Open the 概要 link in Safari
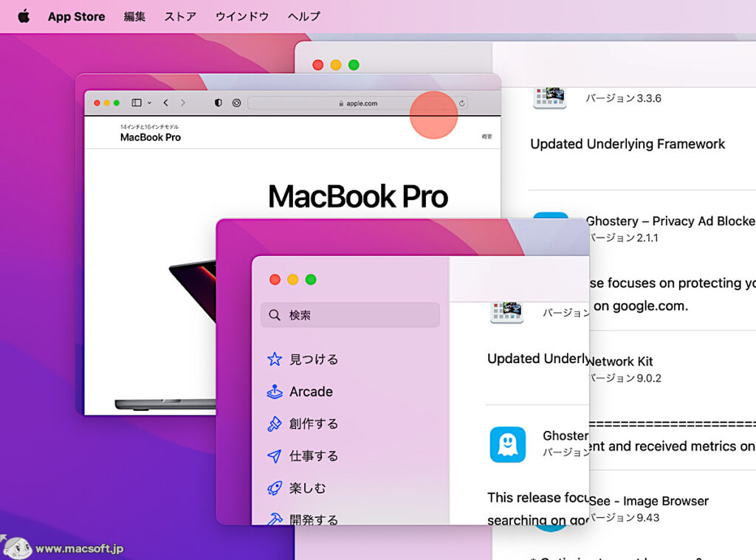The width and height of the screenshot is (756, 560). pyautogui.click(x=487, y=136)
